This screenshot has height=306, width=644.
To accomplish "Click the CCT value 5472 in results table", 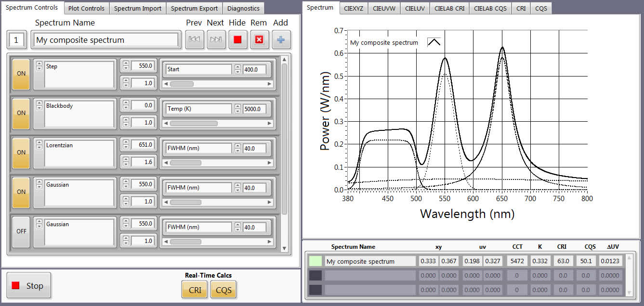I will point(516,261).
